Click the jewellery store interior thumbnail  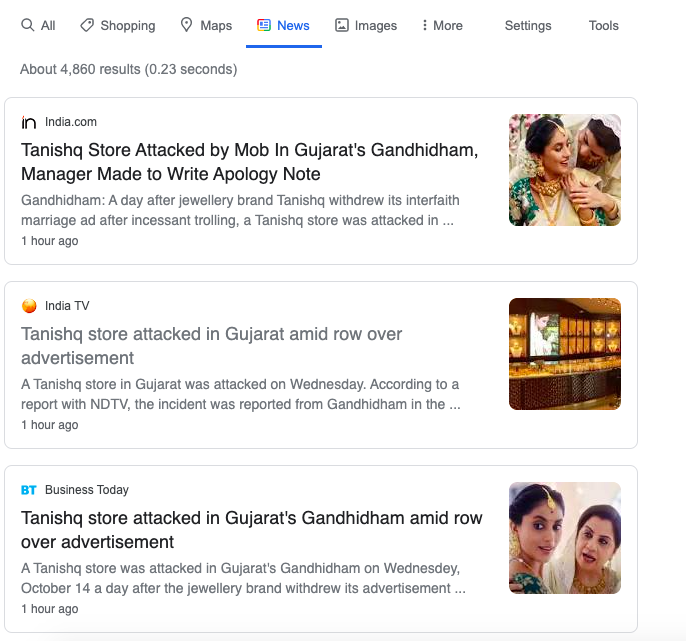point(565,354)
